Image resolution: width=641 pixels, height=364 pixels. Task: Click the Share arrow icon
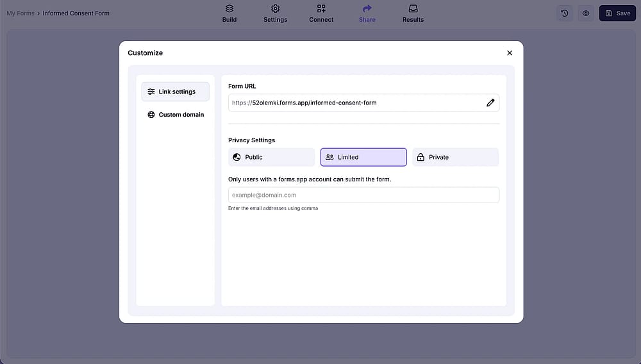click(367, 8)
